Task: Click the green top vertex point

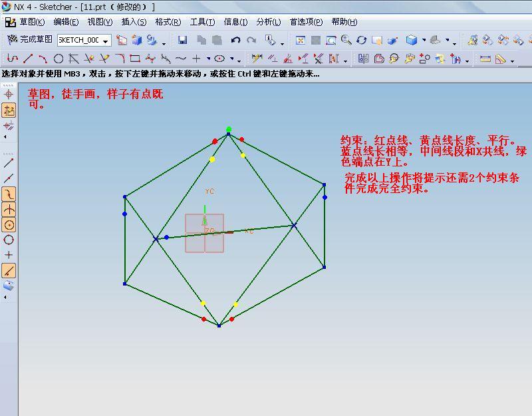Action: 229,129
